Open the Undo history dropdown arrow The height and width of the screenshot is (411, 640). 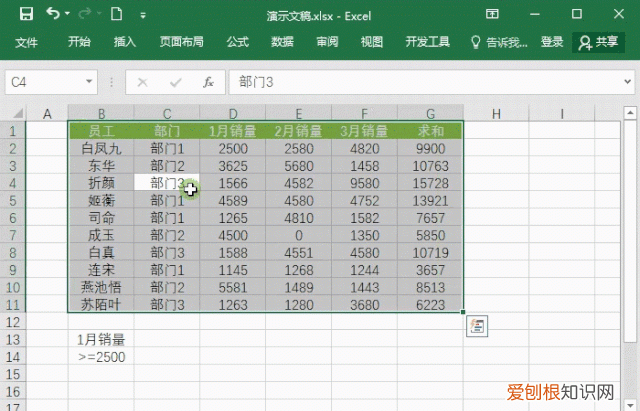(67, 14)
